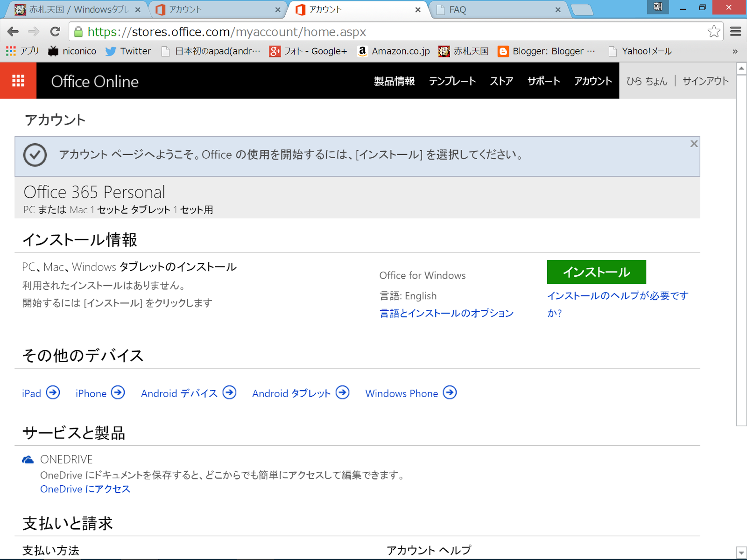The height and width of the screenshot is (560, 747).
Task: Open the アプリ apps bookmark icon
Action: coord(22,51)
